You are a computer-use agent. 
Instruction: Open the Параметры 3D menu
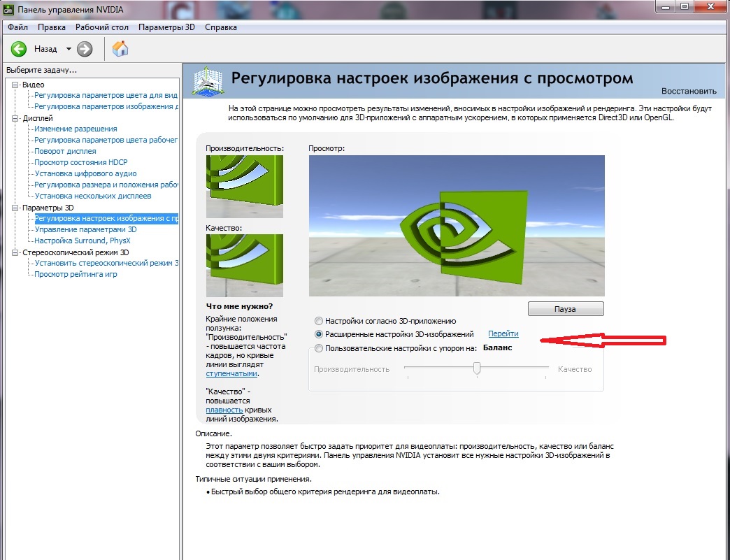click(x=166, y=27)
